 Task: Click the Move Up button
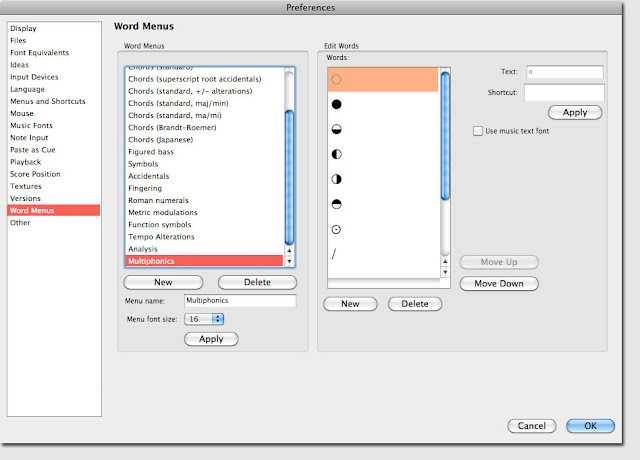pyautogui.click(x=499, y=262)
